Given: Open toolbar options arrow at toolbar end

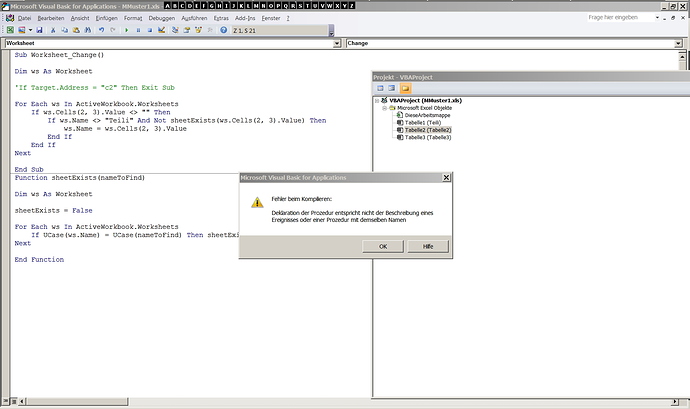Looking at the screenshot, I should click(331, 30).
